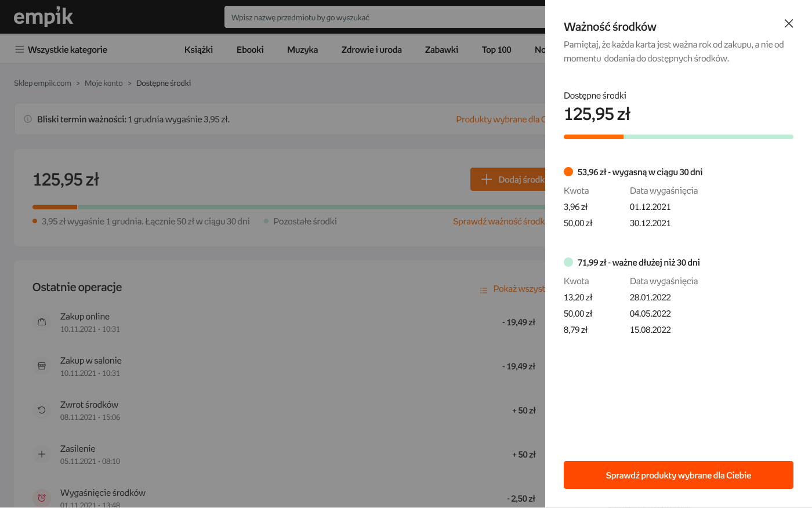This screenshot has height=508, width=812.
Task: Select Zdrowie i uroda category
Action: (x=371, y=50)
